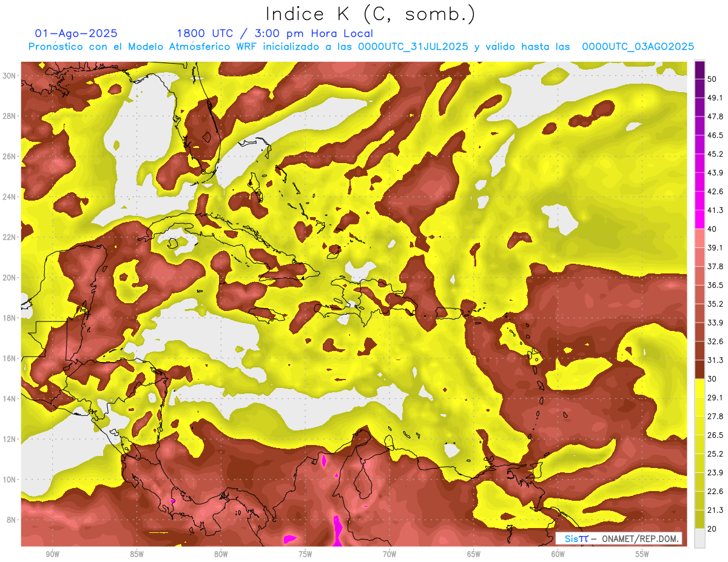Click the '26N' latitude label

pyautogui.click(x=9, y=156)
